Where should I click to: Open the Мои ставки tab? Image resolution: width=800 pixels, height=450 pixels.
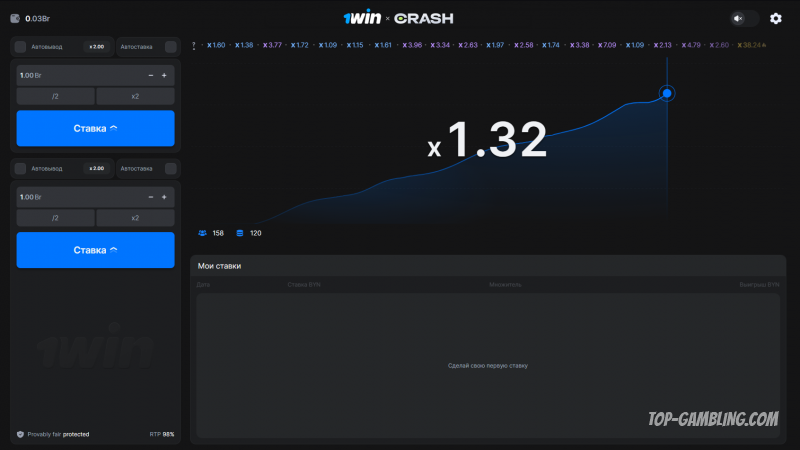tap(219, 266)
